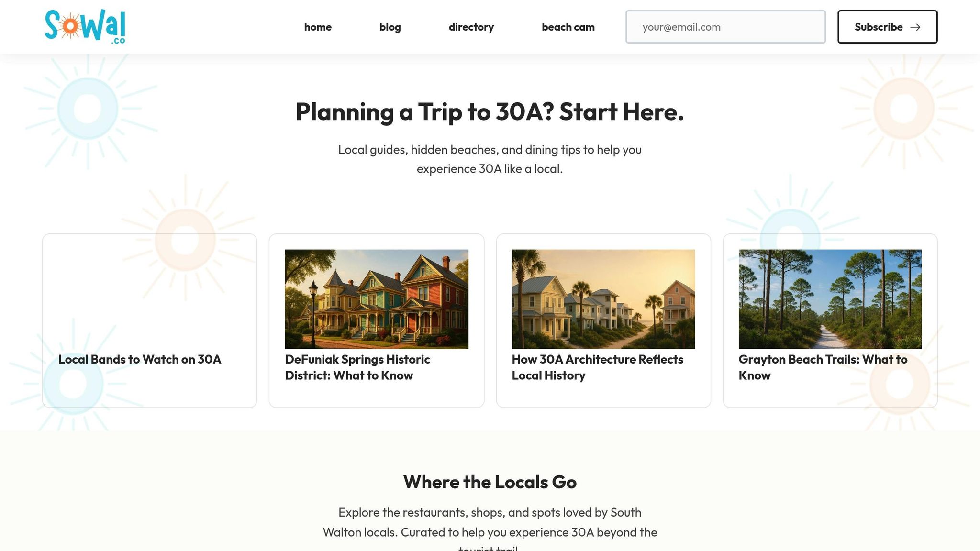Screen dimensions: 980x551
Task: Open 'Local Bands to Watch on 30A' article
Action: 140,359
